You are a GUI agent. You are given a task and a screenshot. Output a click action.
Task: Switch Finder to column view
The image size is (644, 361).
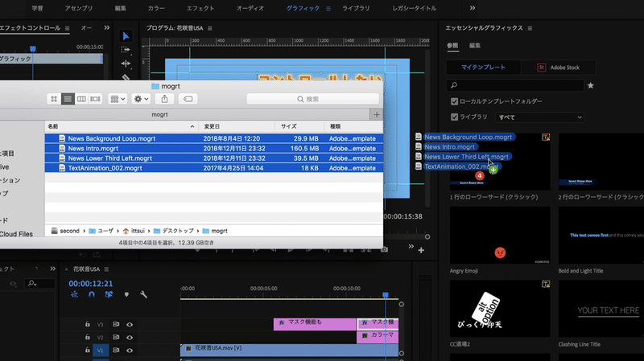pyautogui.click(x=81, y=99)
